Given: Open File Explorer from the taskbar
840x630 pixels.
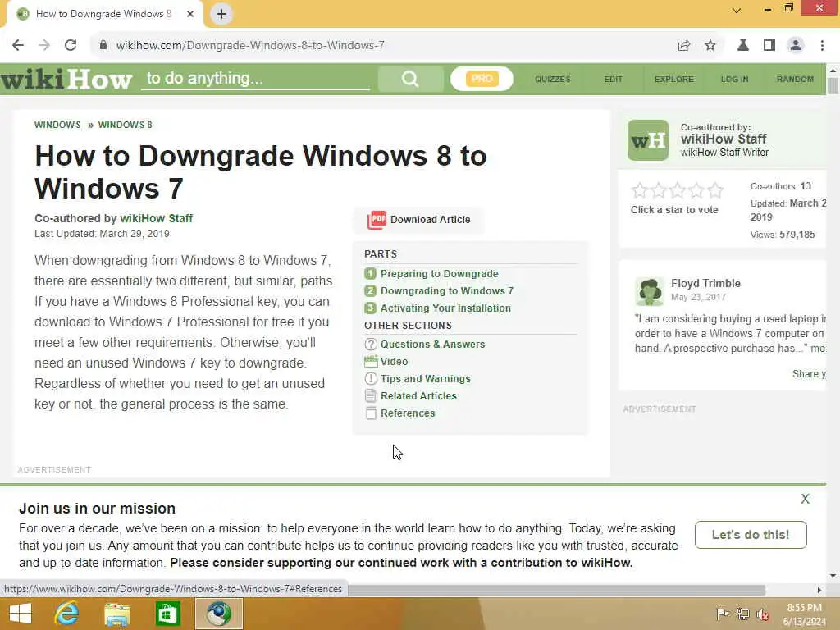Looking at the screenshot, I should pyautogui.click(x=116, y=614).
